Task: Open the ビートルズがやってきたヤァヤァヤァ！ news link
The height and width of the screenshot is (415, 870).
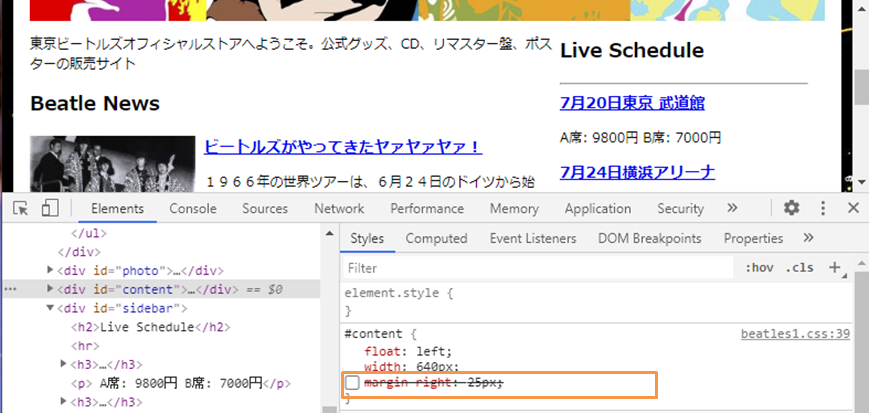Action: tap(343, 147)
